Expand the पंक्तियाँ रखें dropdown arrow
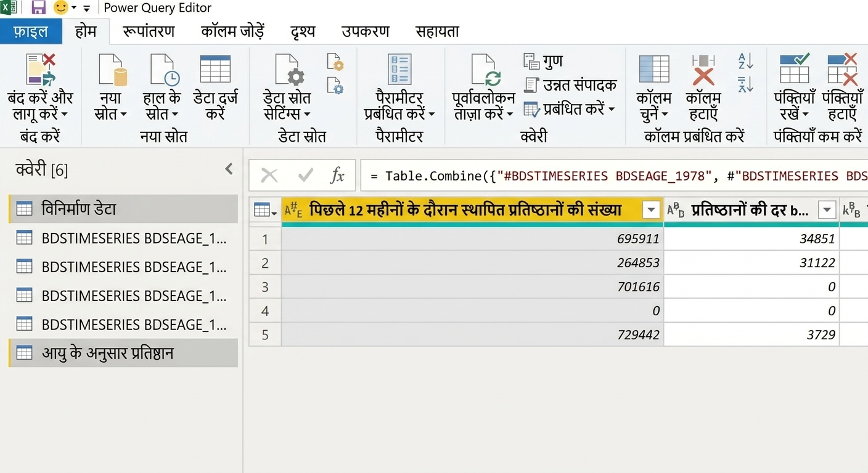This screenshot has height=473, width=868. (805, 115)
